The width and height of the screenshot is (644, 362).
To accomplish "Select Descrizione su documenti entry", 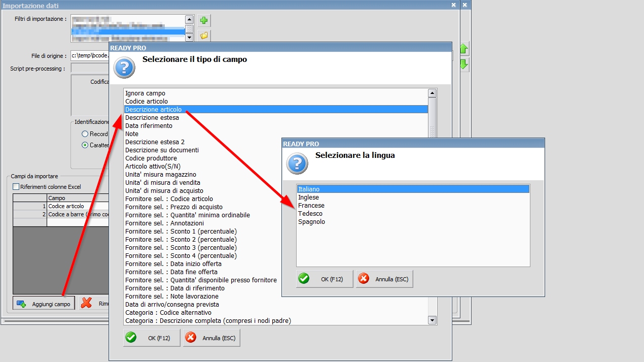I will click(x=203, y=150).
